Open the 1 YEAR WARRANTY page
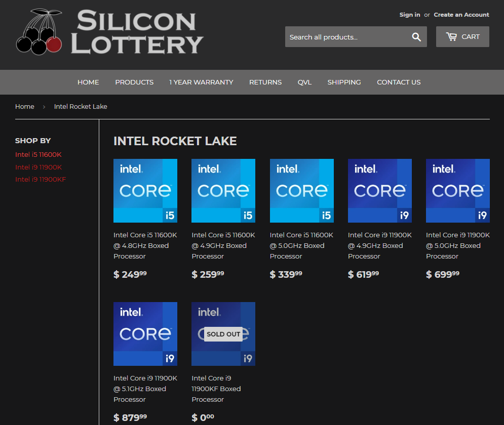Image resolution: width=504 pixels, height=425 pixels. (201, 82)
